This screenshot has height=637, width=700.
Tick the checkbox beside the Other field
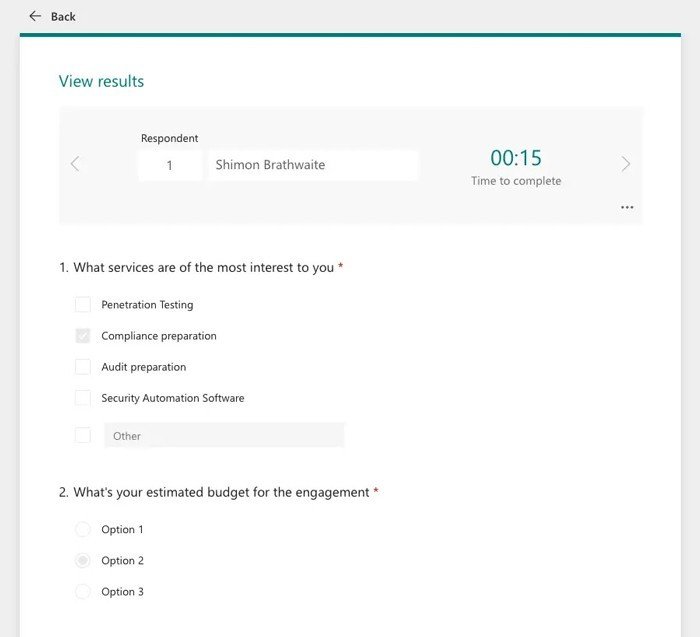[83, 435]
